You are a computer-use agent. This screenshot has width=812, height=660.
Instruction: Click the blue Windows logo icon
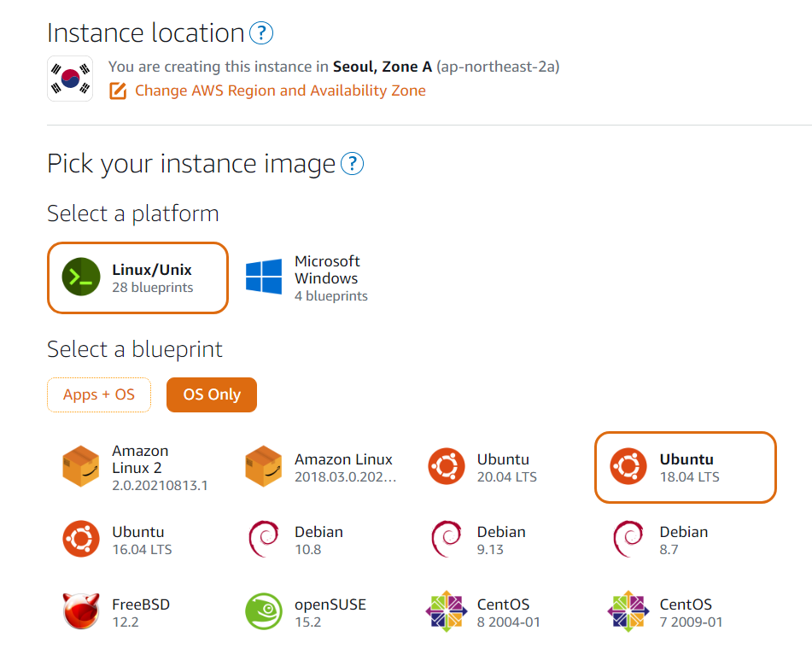click(264, 277)
